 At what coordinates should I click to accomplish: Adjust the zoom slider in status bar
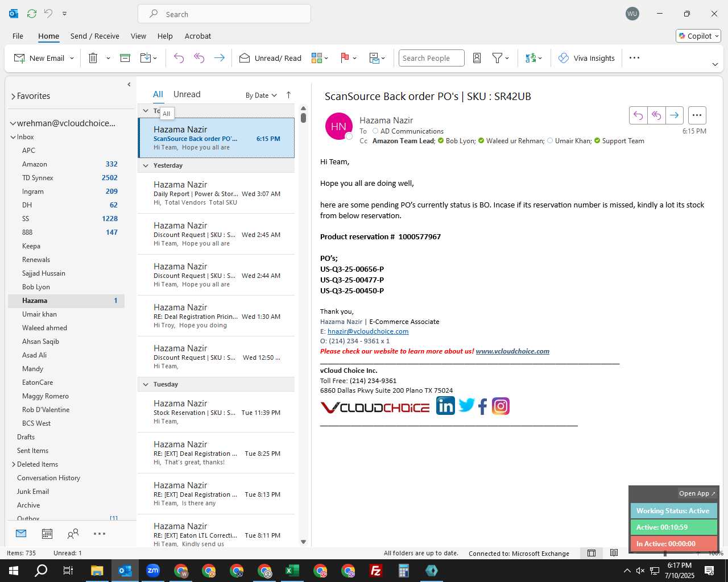(665, 553)
